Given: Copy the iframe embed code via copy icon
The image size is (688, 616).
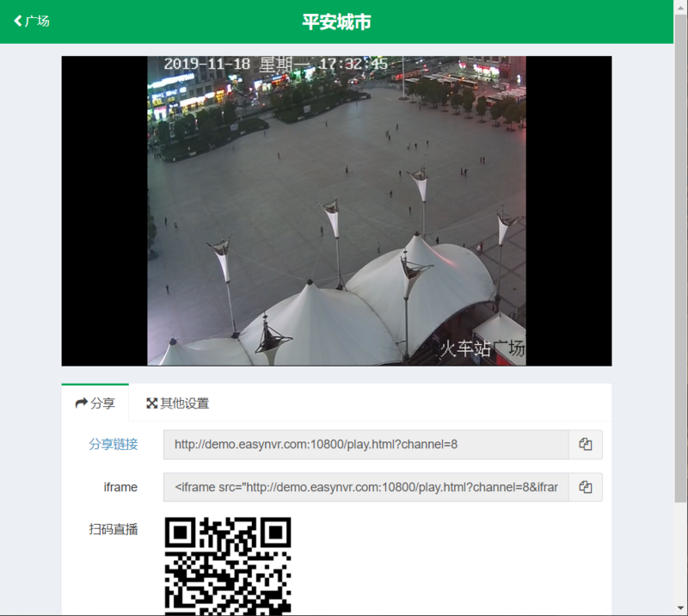Looking at the screenshot, I should (x=586, y=487).
